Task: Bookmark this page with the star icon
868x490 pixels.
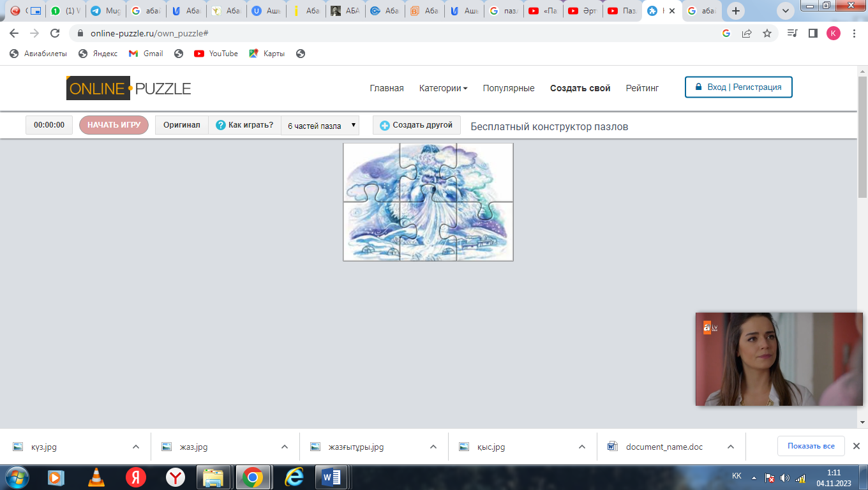Action: pos(767,33)
